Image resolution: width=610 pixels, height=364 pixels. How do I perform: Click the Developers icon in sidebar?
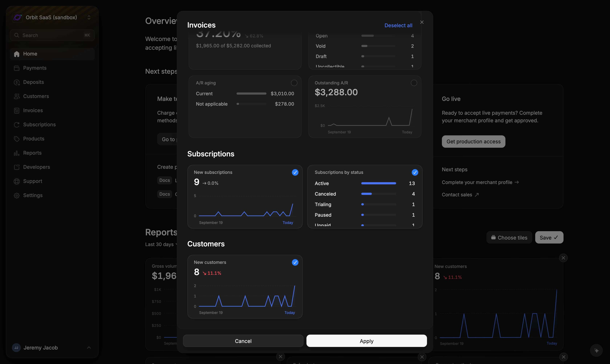(17, 167)
